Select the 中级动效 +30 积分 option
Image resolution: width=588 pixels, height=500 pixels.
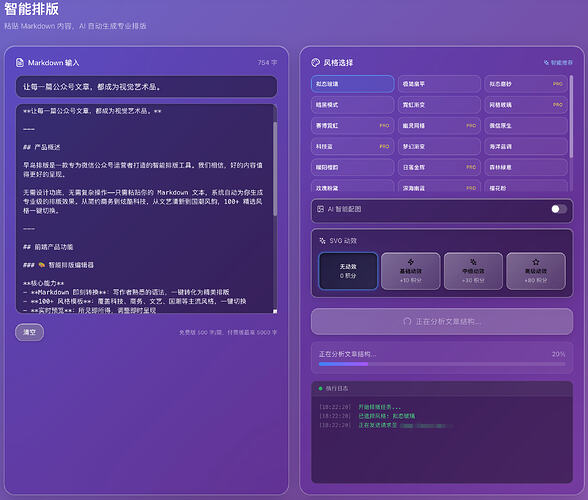[473, 271]
